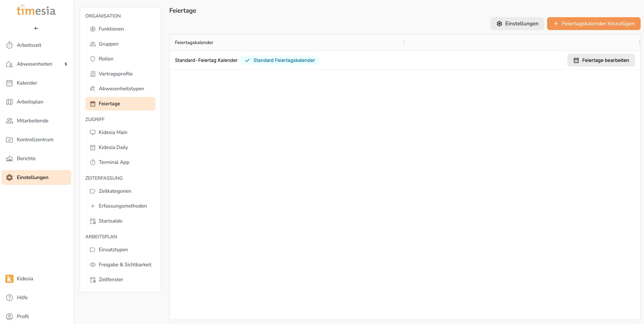Click the Rollen shield icon
Image resolution: width=644 pixels, height=324 pixels.
tap(93, 59)
